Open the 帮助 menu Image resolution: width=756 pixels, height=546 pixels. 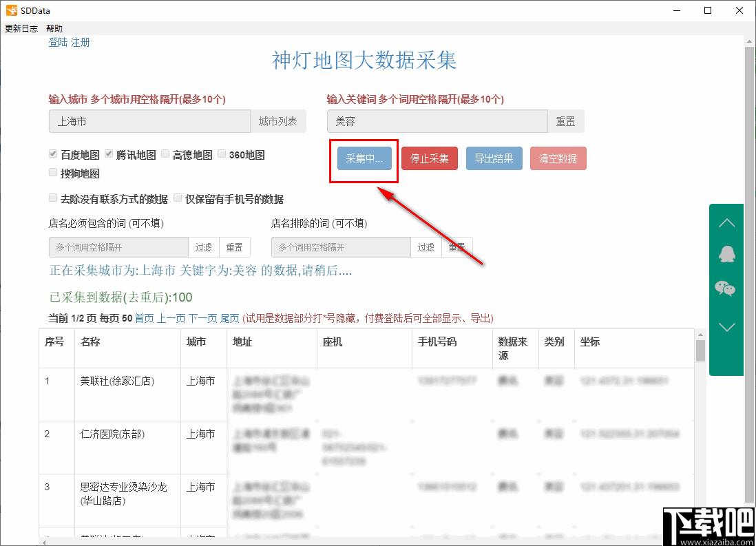(x=54, y=28)
